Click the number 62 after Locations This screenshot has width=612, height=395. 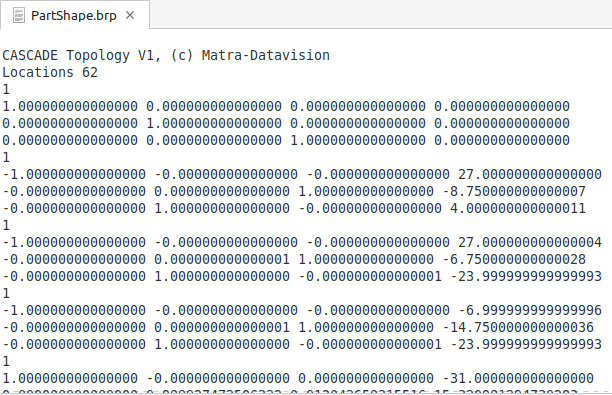(x=90, y=73)
